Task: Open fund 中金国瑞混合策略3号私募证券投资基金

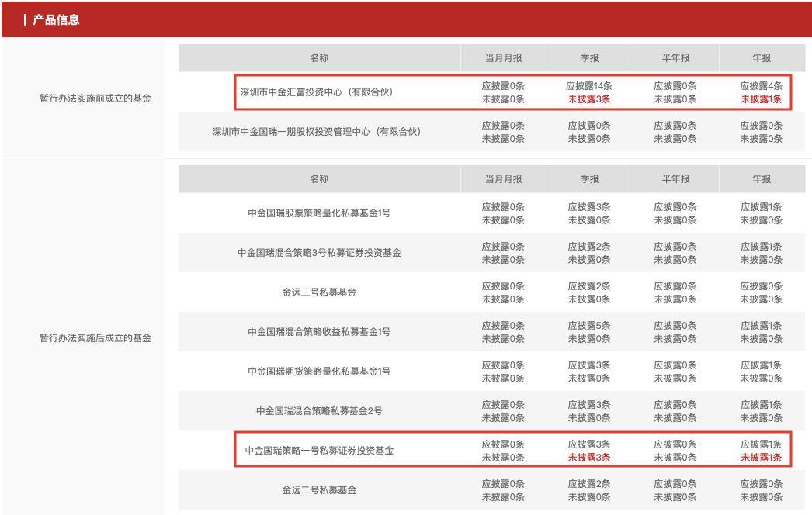Action: click(319, 253)
